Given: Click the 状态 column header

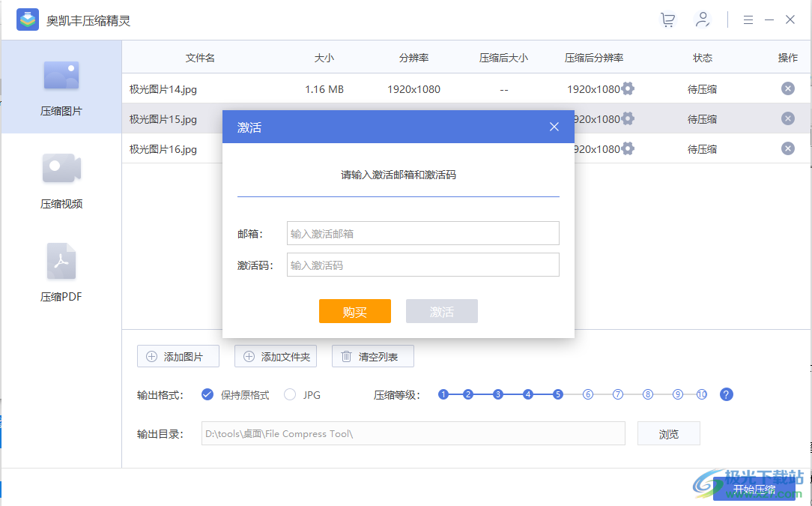Looking at the screenshot, I should 703,58.
